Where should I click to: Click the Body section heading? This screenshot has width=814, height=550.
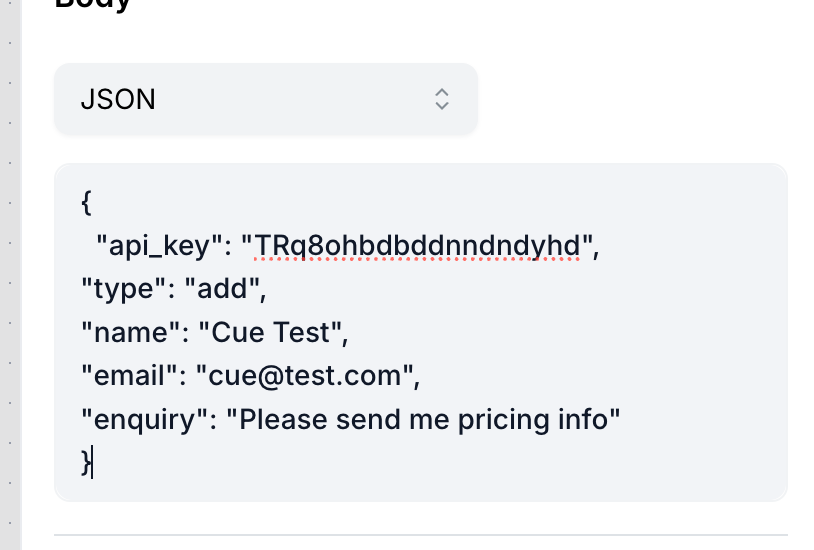(92, 4)
